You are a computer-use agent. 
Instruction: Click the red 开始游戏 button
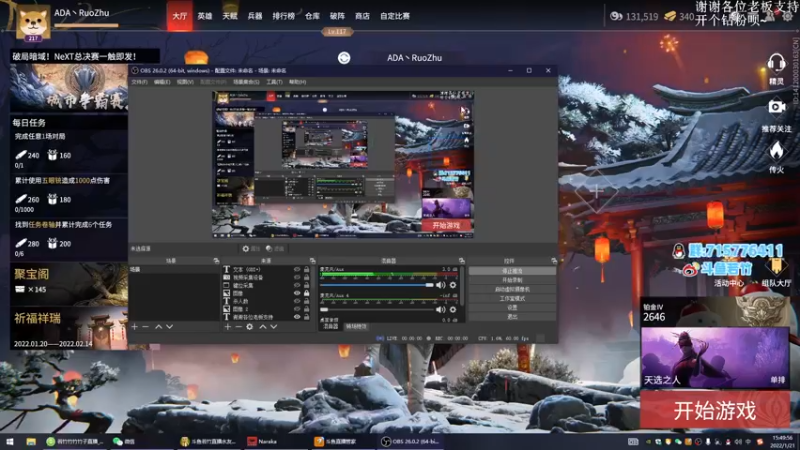point(714,410)
